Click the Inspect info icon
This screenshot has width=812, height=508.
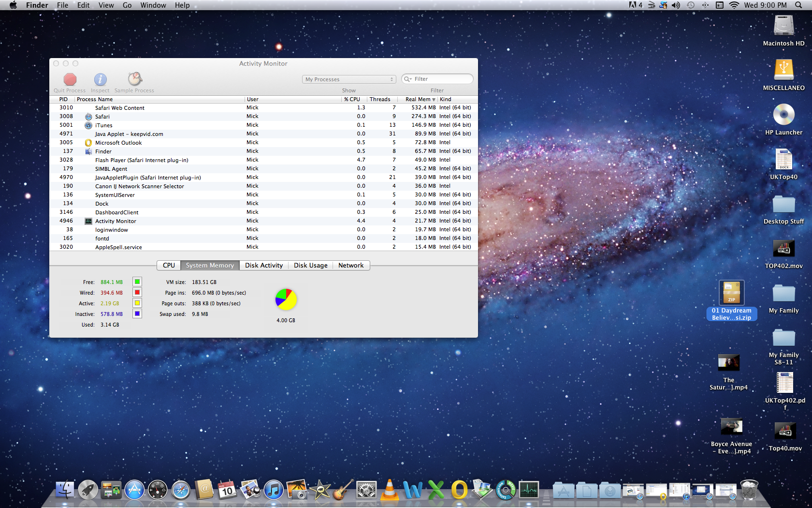coord(100,79)
